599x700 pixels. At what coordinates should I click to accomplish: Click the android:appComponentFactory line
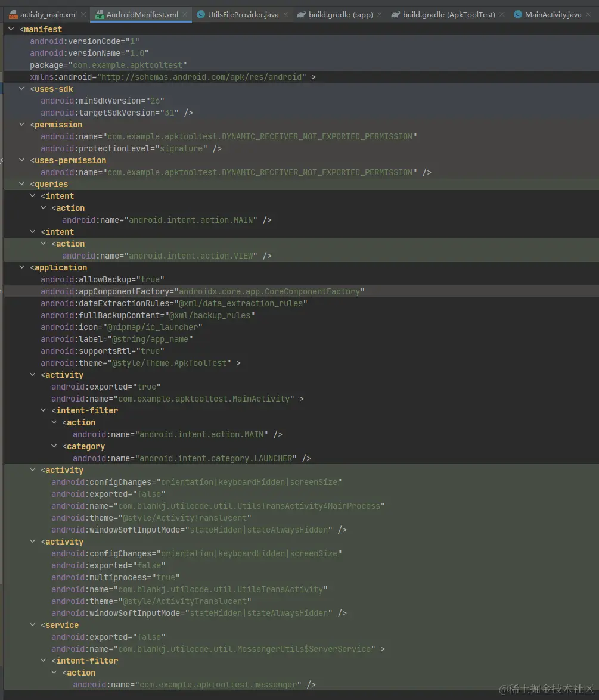click(202, 291)
